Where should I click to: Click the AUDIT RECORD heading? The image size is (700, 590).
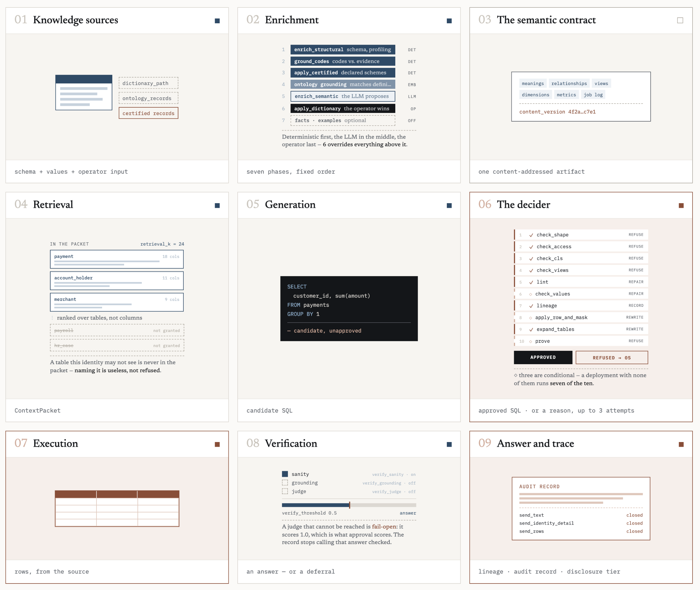(x=539, y=487)
